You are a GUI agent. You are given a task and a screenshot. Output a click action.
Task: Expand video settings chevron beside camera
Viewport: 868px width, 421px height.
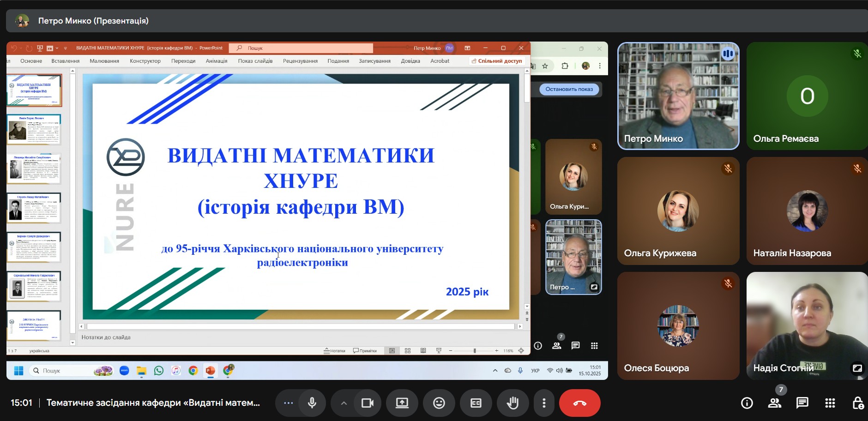[344, 403]
